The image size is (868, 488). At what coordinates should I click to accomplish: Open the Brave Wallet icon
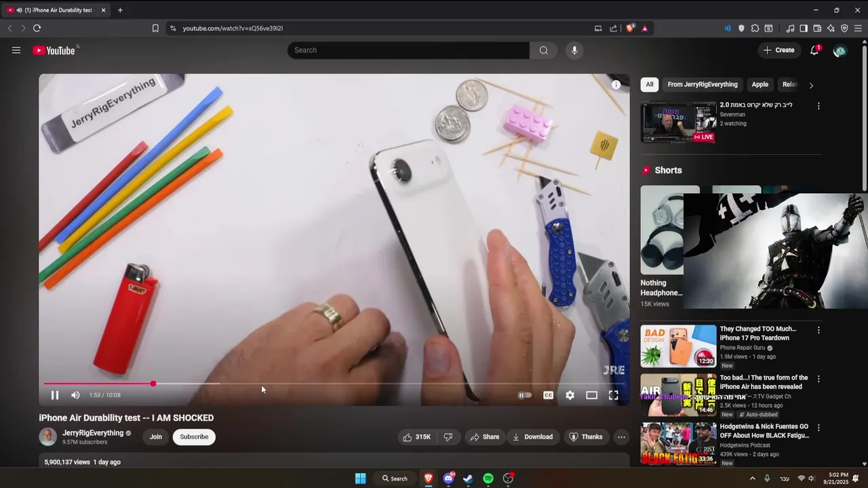(817, 28)
